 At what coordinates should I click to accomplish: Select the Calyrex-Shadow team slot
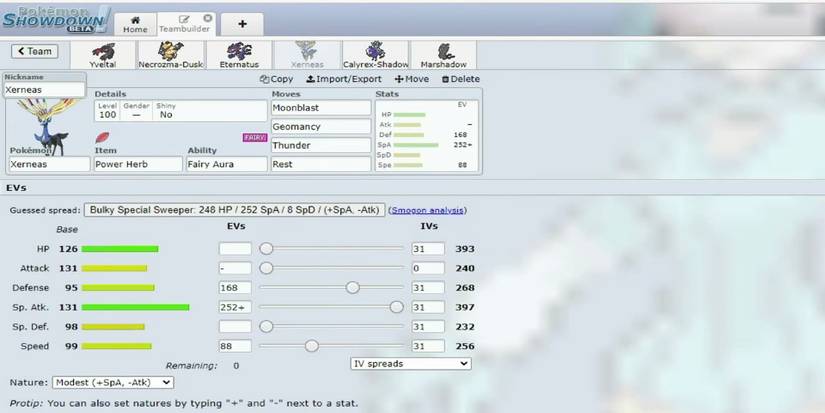tap(375, 55)
